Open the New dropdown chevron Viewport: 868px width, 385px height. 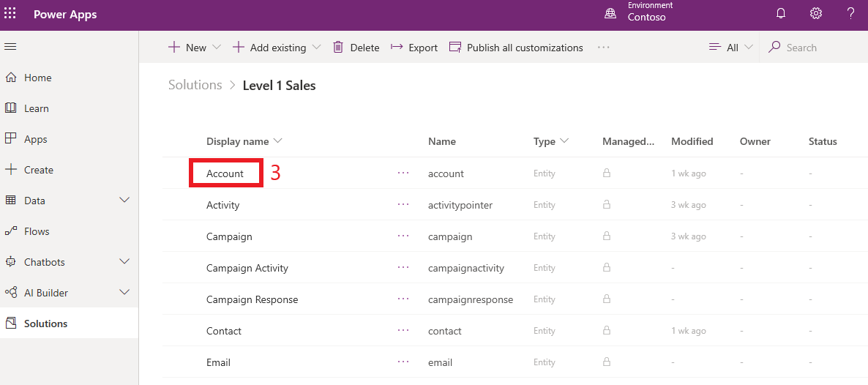[217, 48]
